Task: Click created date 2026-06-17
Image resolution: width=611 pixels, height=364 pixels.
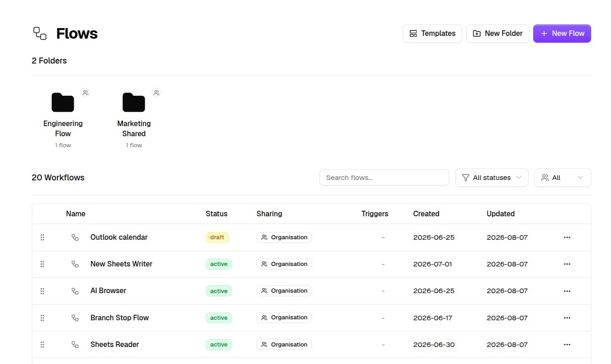Action: pos(433,318)
